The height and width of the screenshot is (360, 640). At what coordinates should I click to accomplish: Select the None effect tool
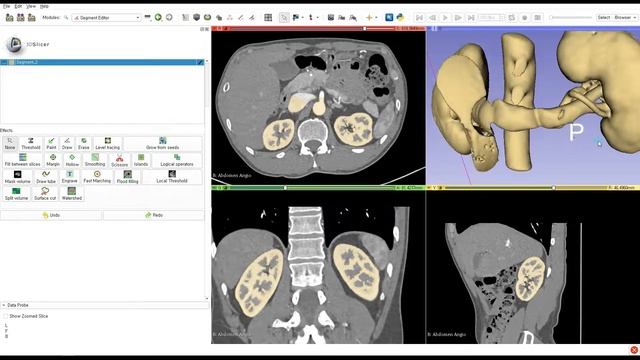pyautogui.click(x=10, y=144)
